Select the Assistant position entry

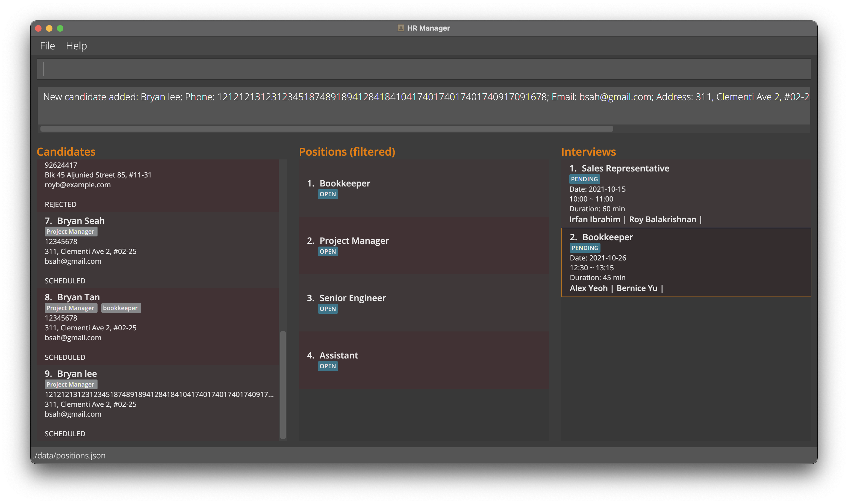click(423, 360)
